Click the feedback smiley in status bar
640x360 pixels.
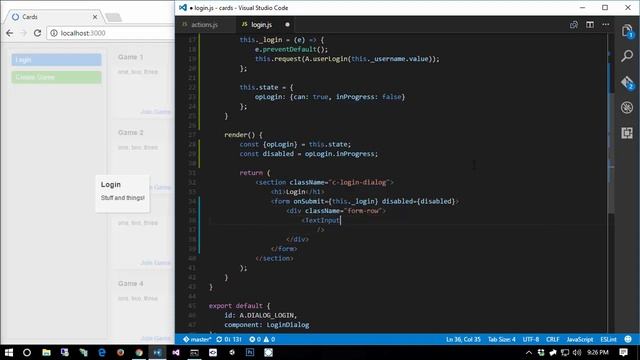628,339
